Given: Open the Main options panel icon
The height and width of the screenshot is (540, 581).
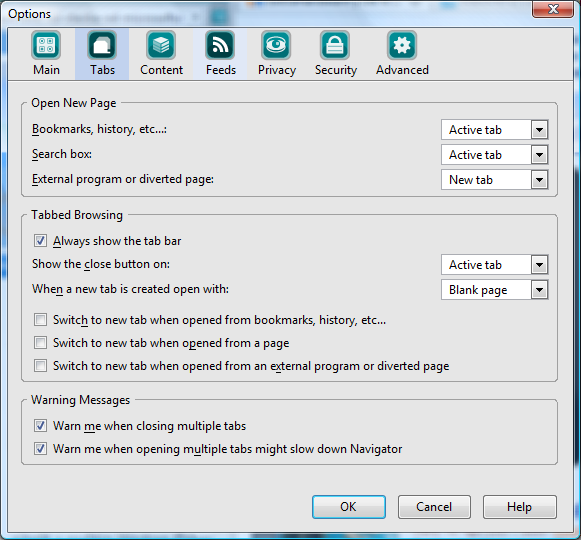Looking at the screenshot, I should pyautogui.click(x=46, y=46).
